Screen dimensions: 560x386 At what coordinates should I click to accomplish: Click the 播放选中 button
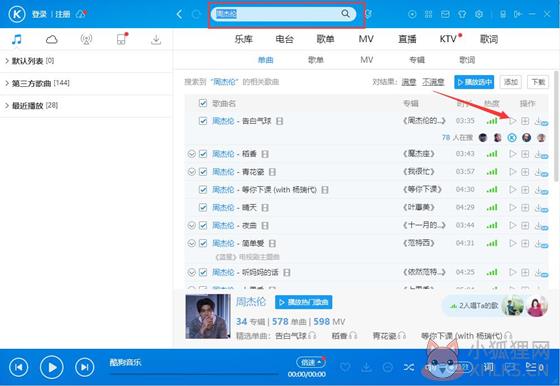click(x=474, y=82)
